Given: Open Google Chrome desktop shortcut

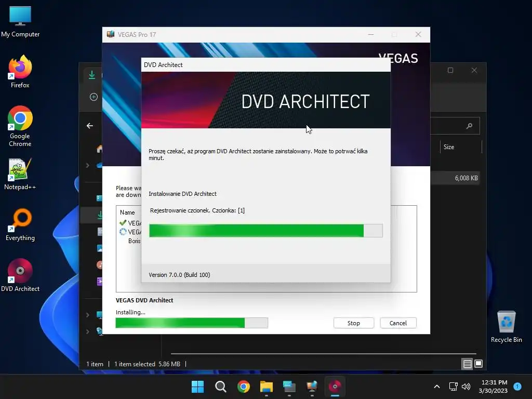Looking at the screenshot, I should [x=20, y=126].
